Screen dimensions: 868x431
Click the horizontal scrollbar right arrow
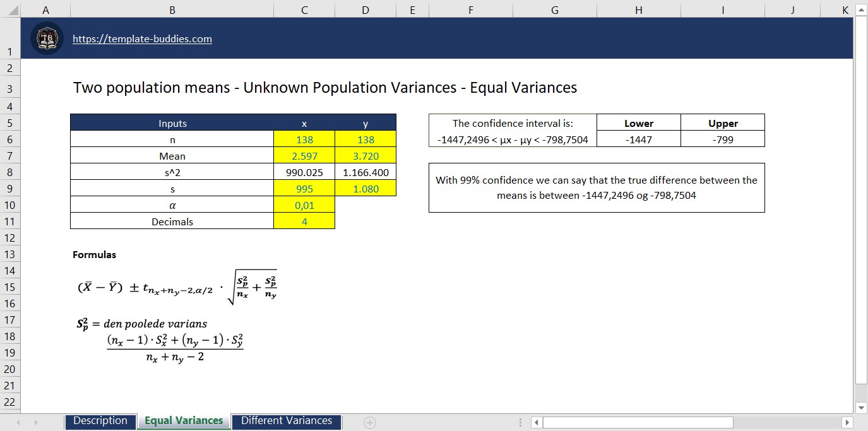pos(848,423)
